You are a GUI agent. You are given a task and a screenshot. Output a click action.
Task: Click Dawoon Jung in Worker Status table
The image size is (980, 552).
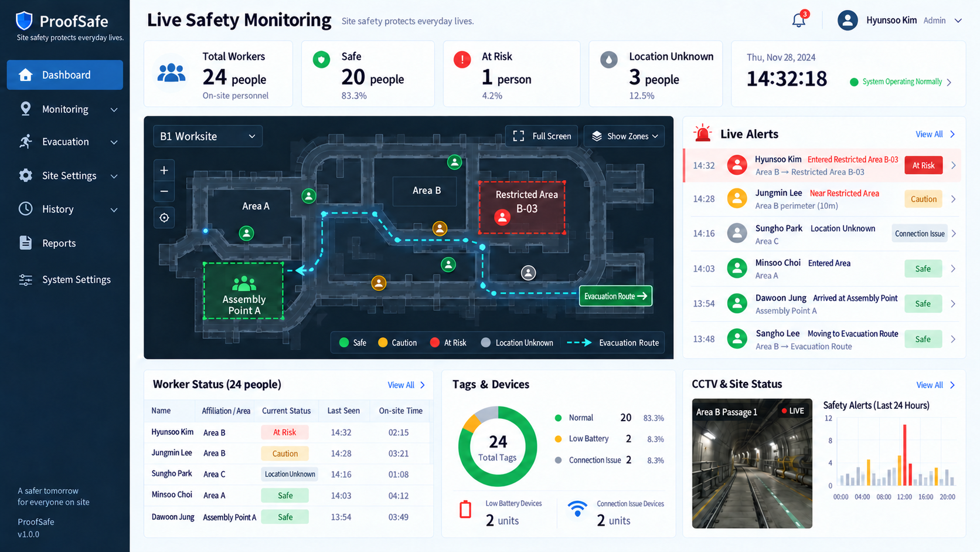(173, 517)
